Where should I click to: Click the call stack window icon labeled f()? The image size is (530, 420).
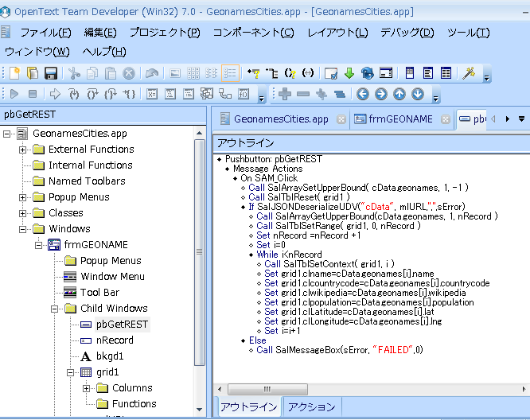[x=244, y=94]
